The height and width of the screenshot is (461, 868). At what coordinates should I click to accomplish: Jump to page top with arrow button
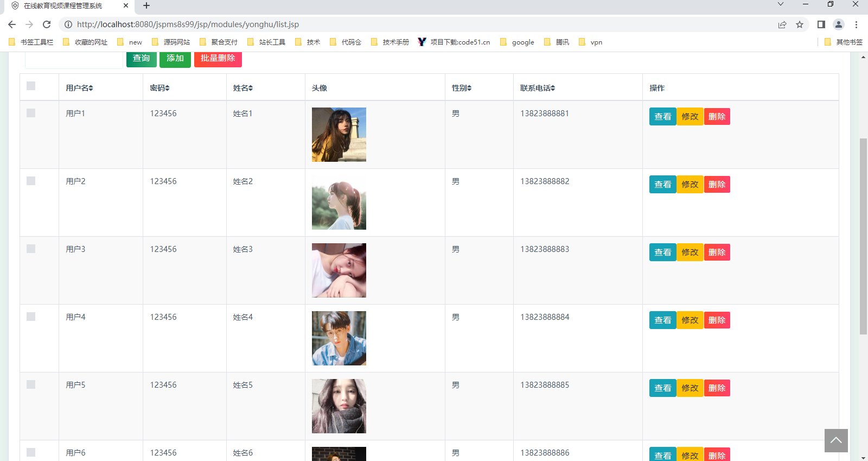[836, 440]
